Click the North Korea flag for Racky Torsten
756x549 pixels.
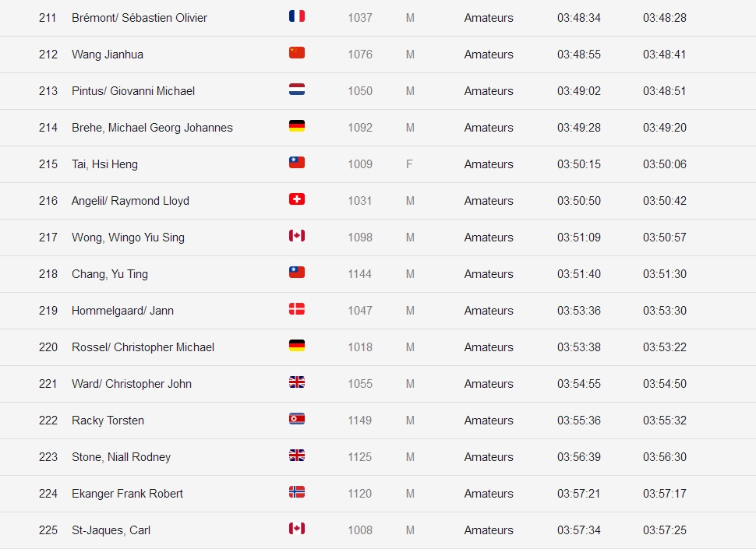click(x=296, y=419)
